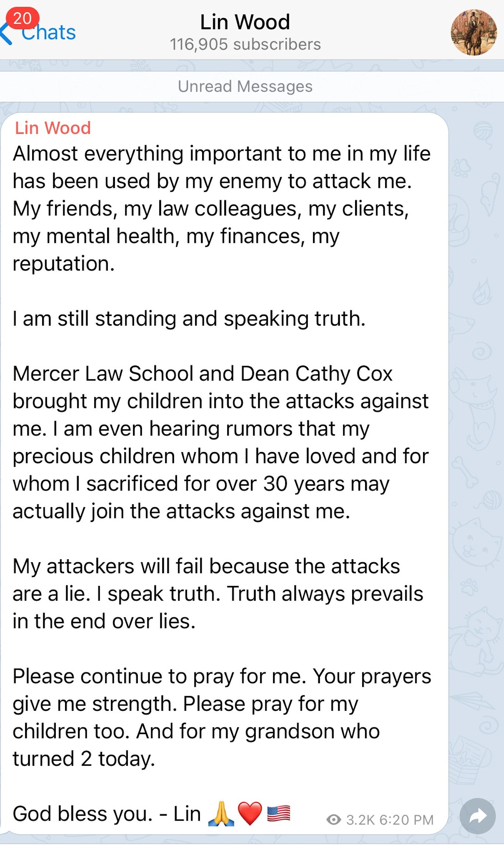Click the American flag emoji
This screenshot has width=504, height=845.
(x=279, y=813)
